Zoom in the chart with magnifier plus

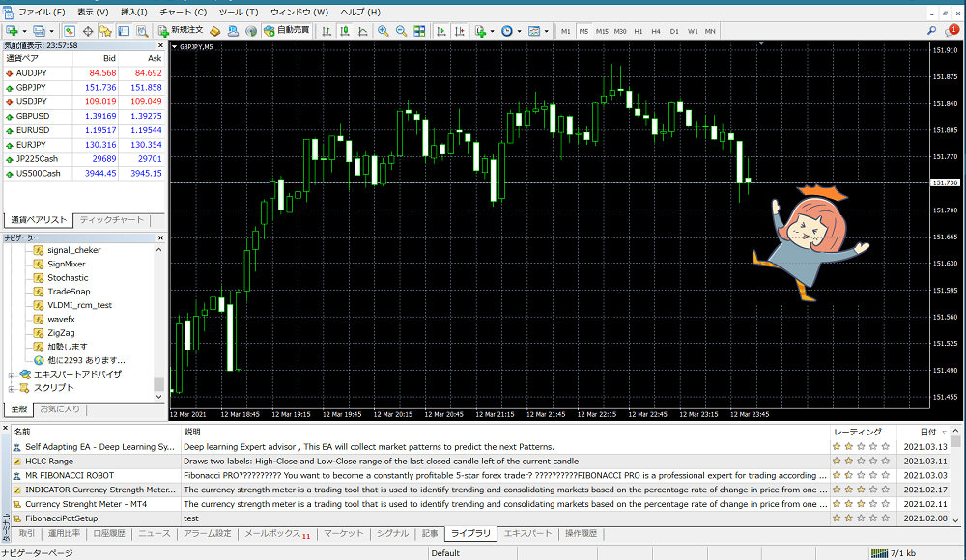coord(384,31)
